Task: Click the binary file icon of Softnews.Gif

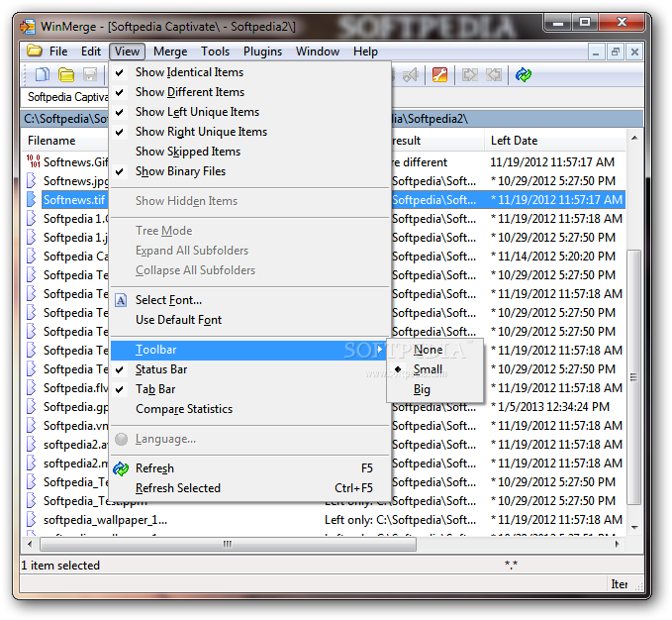Action: [33, 161]
